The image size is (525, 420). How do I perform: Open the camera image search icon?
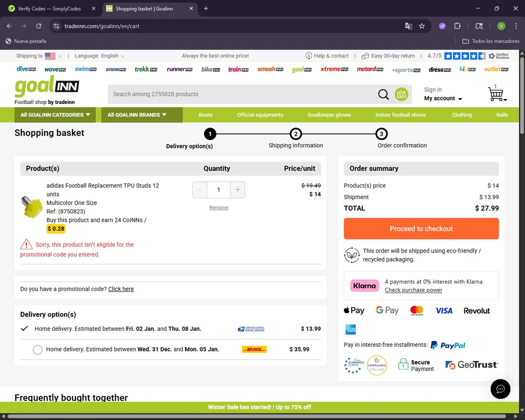[x=401, y=94]
